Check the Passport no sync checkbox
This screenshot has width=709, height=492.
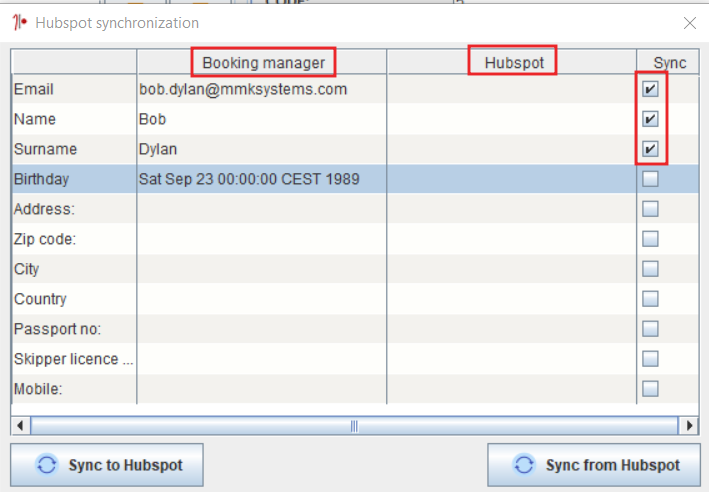pyautogui.click(x=650, y=329)
